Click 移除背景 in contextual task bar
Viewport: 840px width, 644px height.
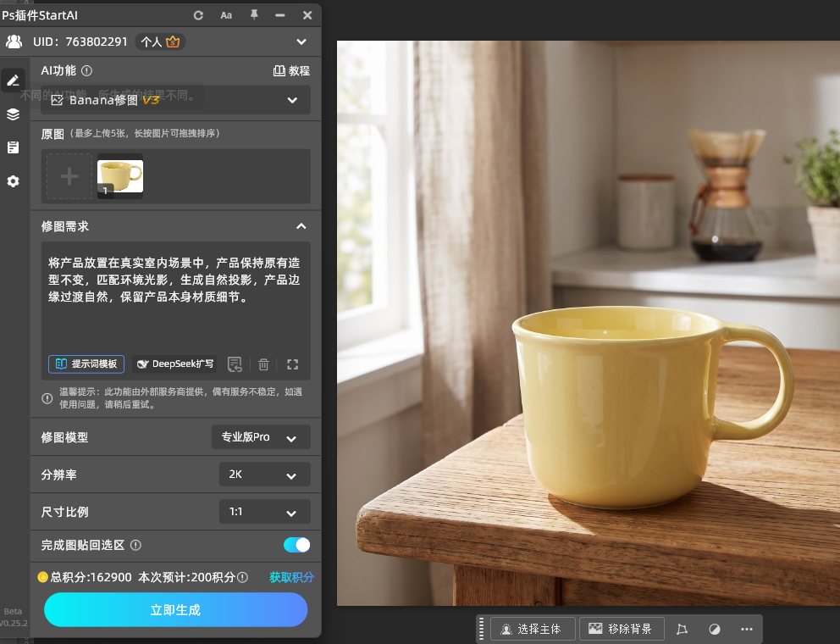click(x=622, y=629)
